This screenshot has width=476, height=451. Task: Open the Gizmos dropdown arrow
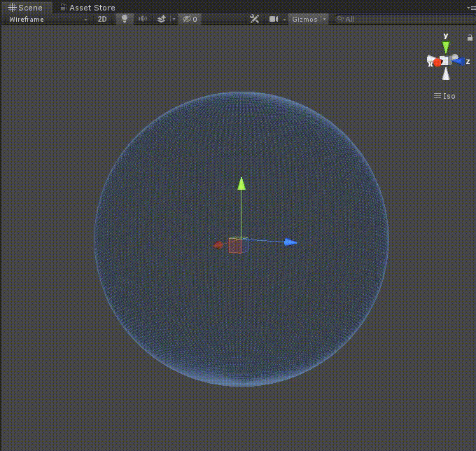tap(325, 19)
